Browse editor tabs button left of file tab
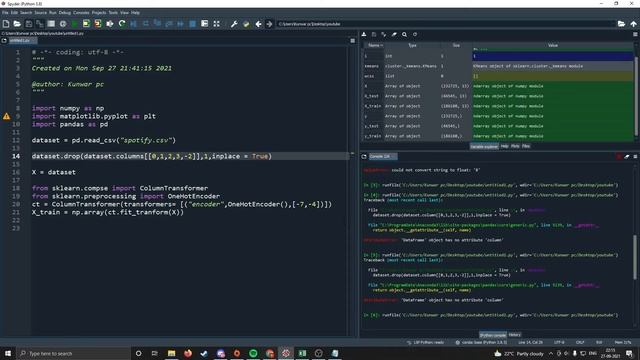This screenshot has height=360, width=640. tap(4, 41)
